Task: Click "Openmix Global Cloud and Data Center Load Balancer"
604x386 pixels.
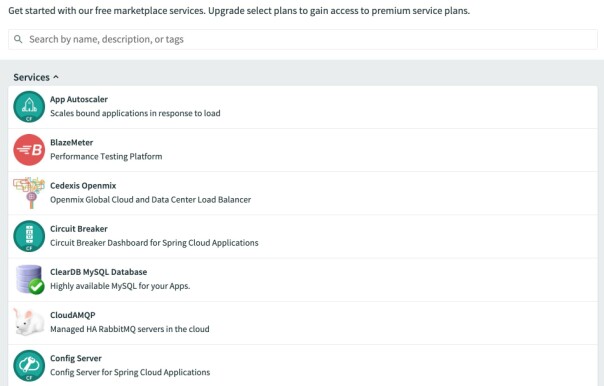Action: point(150,200)
